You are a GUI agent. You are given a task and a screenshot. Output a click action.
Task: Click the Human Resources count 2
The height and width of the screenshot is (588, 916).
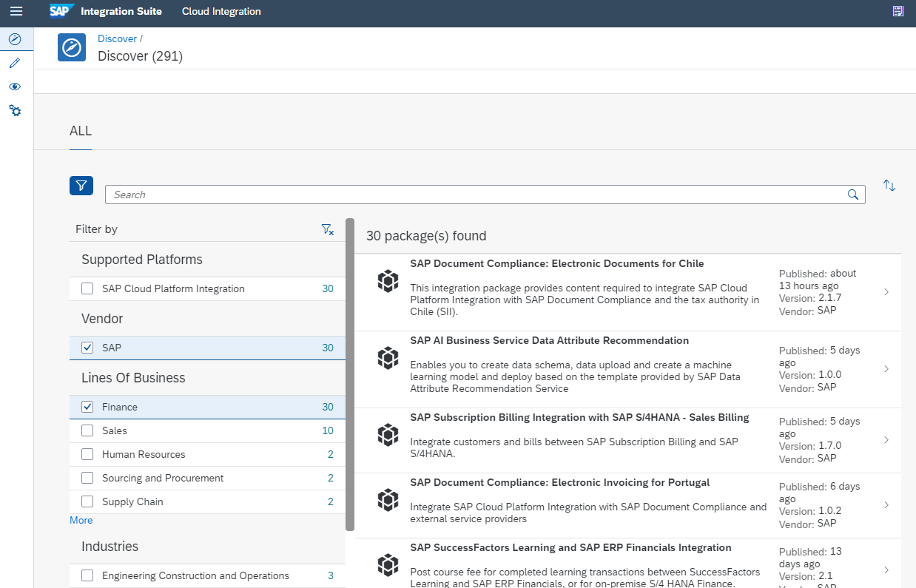click(x=331, y=454)
